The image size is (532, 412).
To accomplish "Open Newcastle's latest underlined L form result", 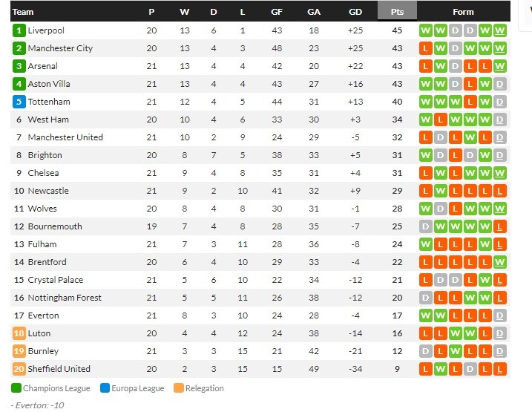I will coord(500,191).
